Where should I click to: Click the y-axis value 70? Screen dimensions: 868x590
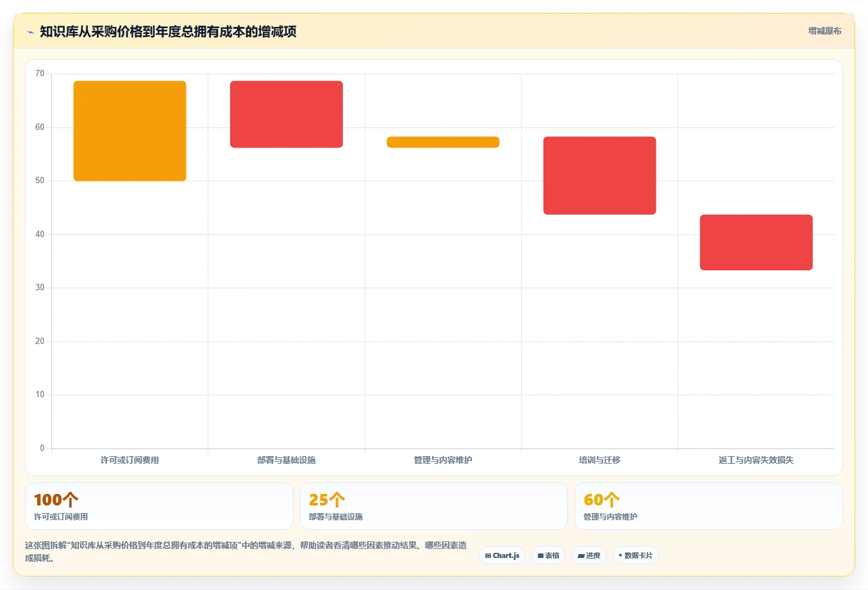(x=40, y=74)
